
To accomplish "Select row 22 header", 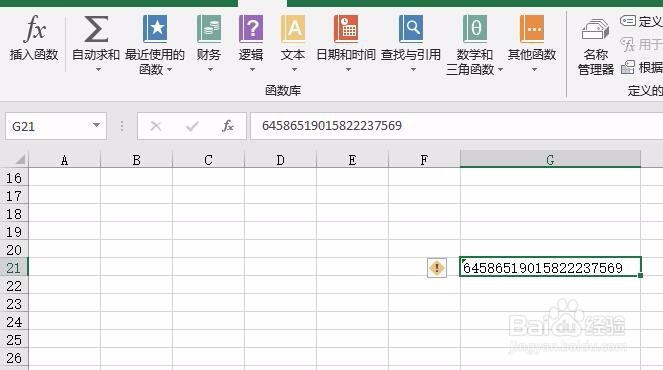I will 14,286.
